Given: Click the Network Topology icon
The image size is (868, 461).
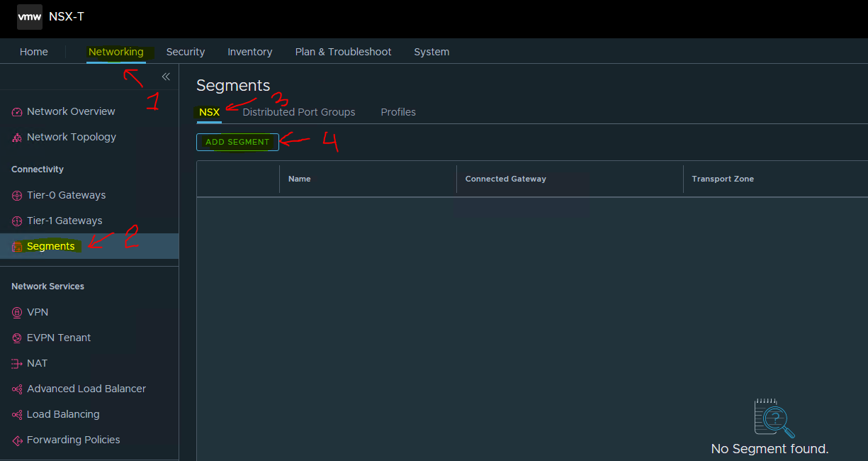Looking at the screenshot, I should [17, 138].
